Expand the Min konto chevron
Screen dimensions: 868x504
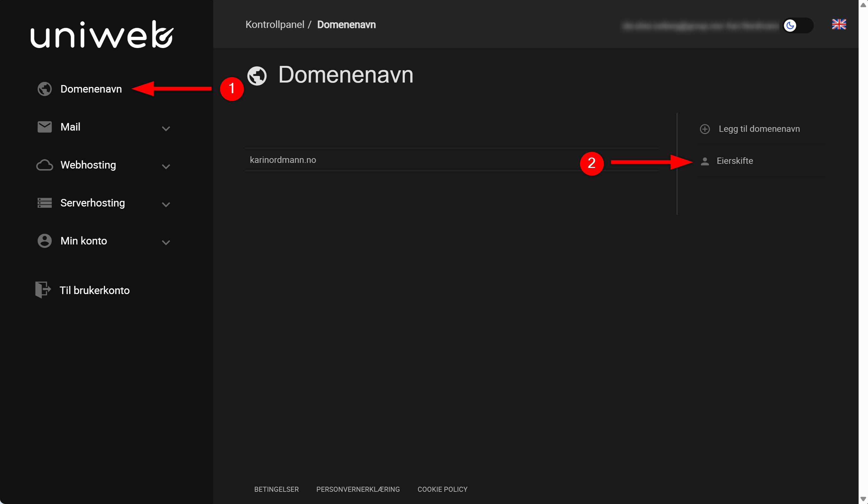(x=166, y=242)
